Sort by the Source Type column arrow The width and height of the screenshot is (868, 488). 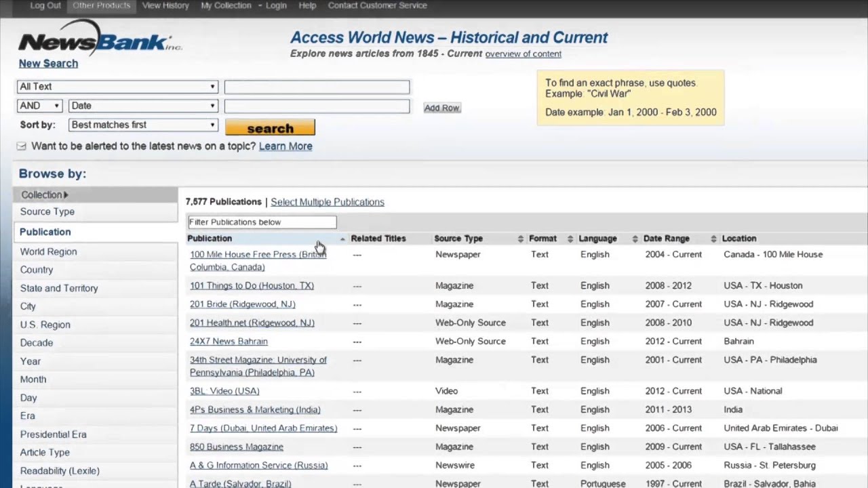(x=520, y=239)
